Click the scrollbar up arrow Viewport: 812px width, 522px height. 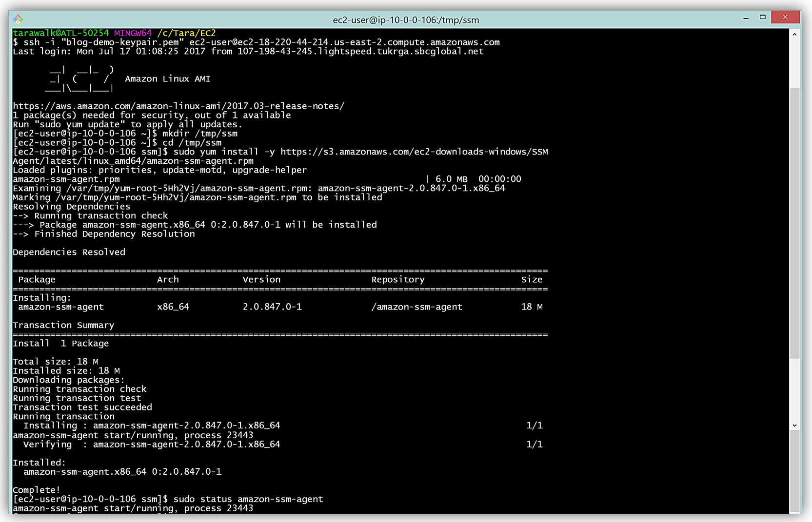click(794, 35)
